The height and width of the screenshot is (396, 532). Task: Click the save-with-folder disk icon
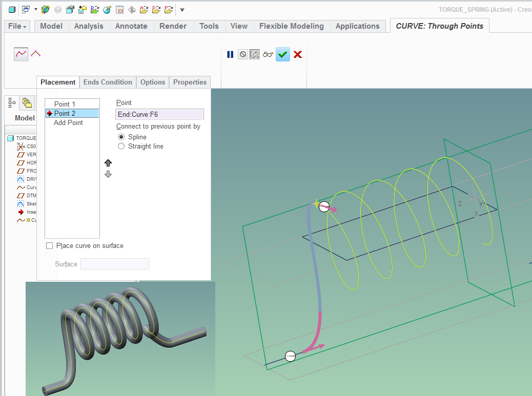(83, 10)
